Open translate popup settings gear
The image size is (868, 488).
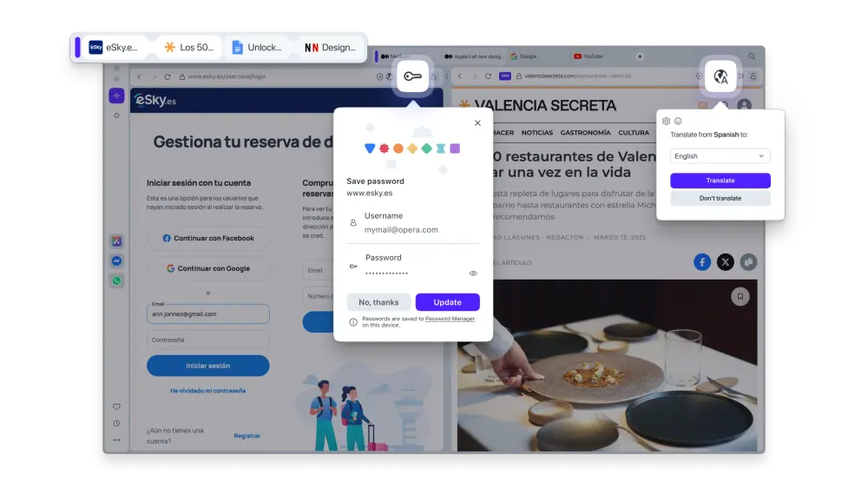[x=666, y=121]
